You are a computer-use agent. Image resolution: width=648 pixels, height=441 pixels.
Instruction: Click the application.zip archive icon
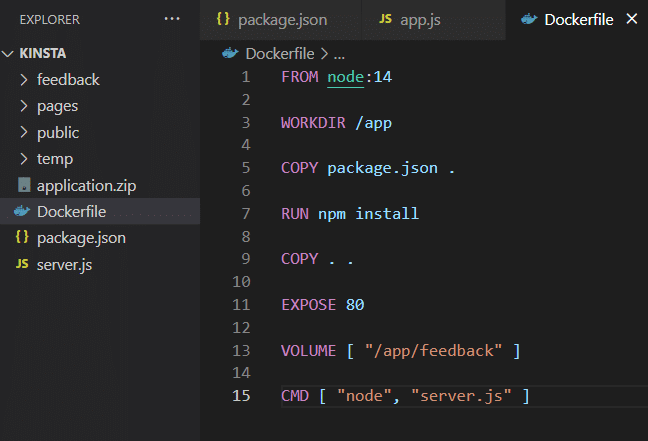[x=23, y=185]
